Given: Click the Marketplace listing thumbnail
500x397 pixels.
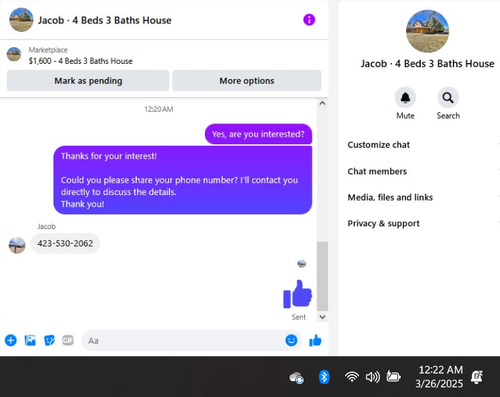Looking at the screenshot, I should pyautogui.click(x=14, y=54).
